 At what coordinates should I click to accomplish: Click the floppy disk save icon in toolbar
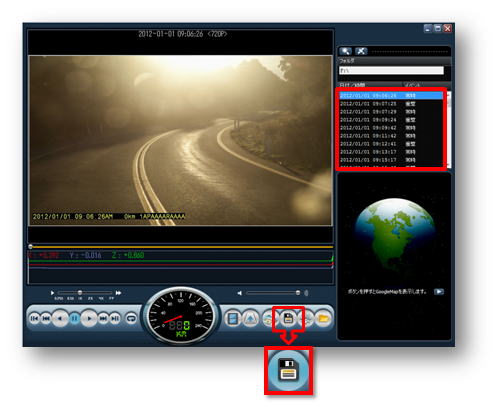288,319
